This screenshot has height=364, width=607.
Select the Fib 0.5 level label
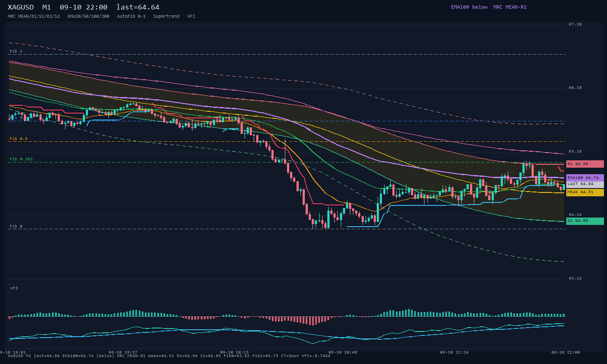pos(19,139)
